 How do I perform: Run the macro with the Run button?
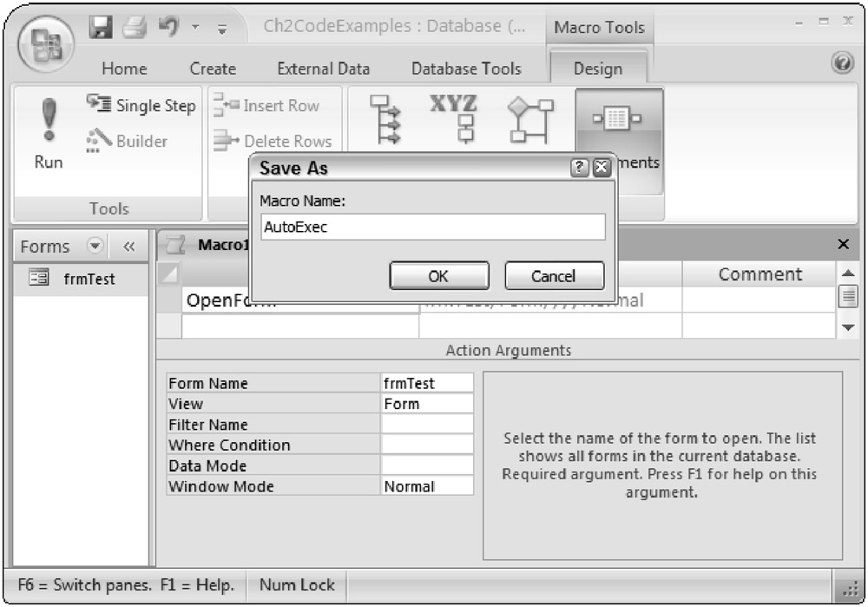click(49, 135)
